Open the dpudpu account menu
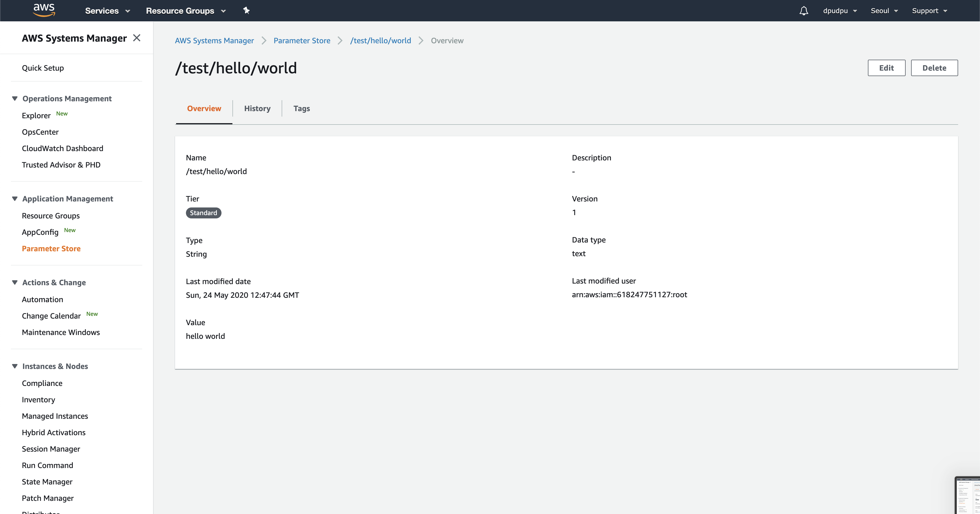Screen dimensions: 980x514 coord(840,11)
